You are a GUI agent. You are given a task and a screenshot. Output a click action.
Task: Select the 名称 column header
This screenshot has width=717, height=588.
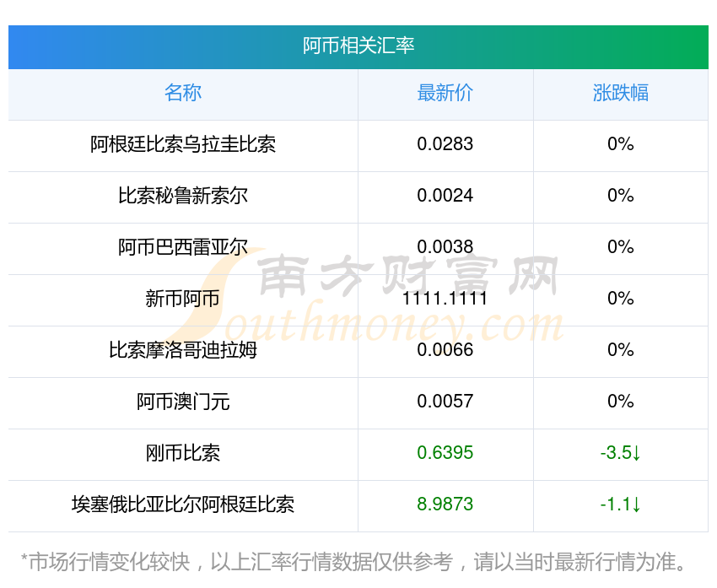[183, 93]
